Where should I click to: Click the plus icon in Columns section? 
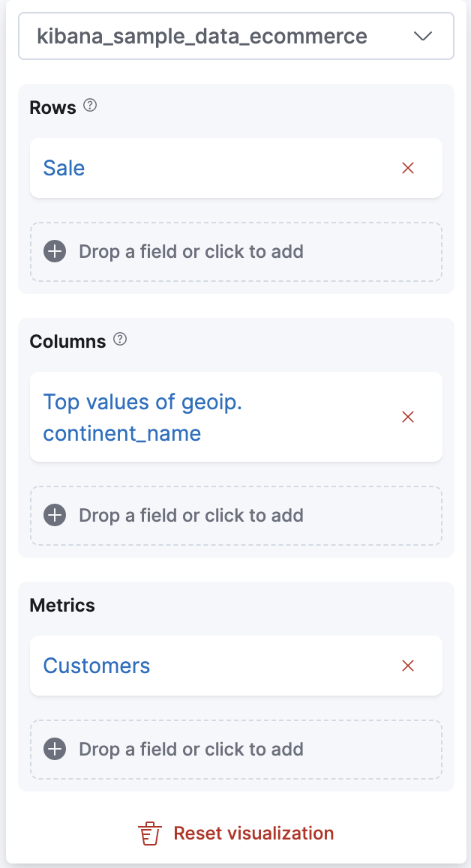55,515
